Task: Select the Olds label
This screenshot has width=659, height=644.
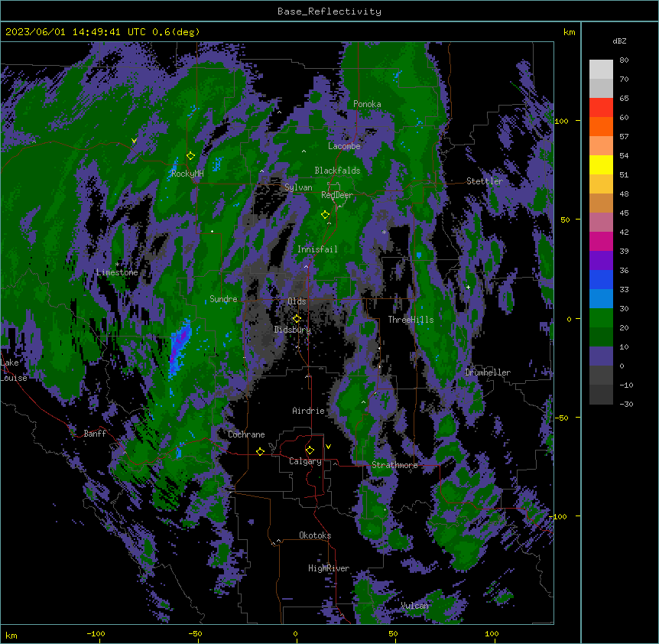Action: point(297,301)
